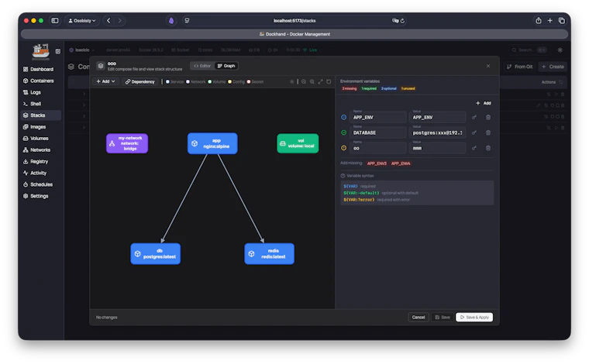This screenshot has height=364, width=589.
Task: Click the 'mmm' value field
Action: pos(437,148)
